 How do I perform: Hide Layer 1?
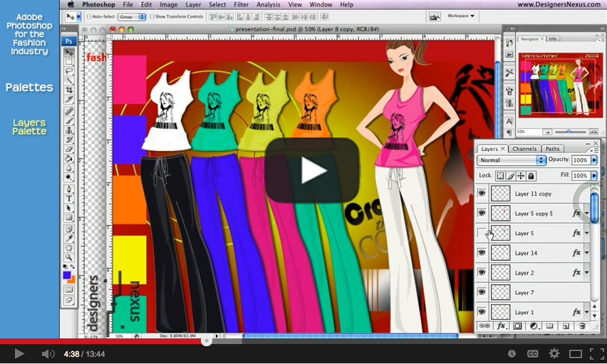(482, 312)
